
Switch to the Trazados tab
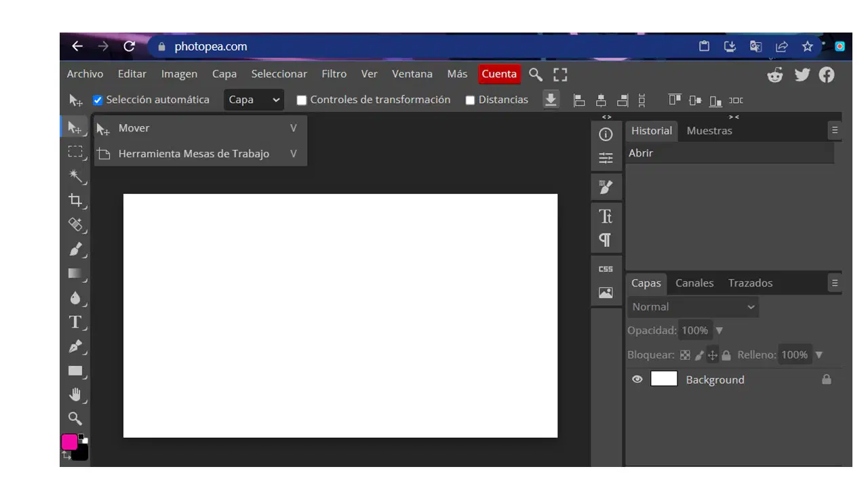(750, 283)
